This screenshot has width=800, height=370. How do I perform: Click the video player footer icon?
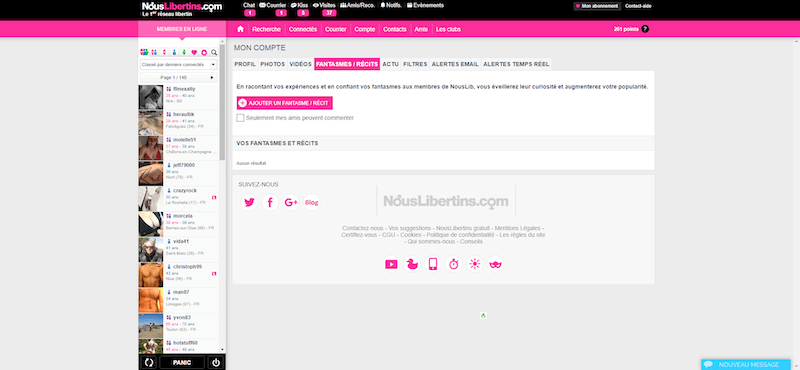coord(391,264)
